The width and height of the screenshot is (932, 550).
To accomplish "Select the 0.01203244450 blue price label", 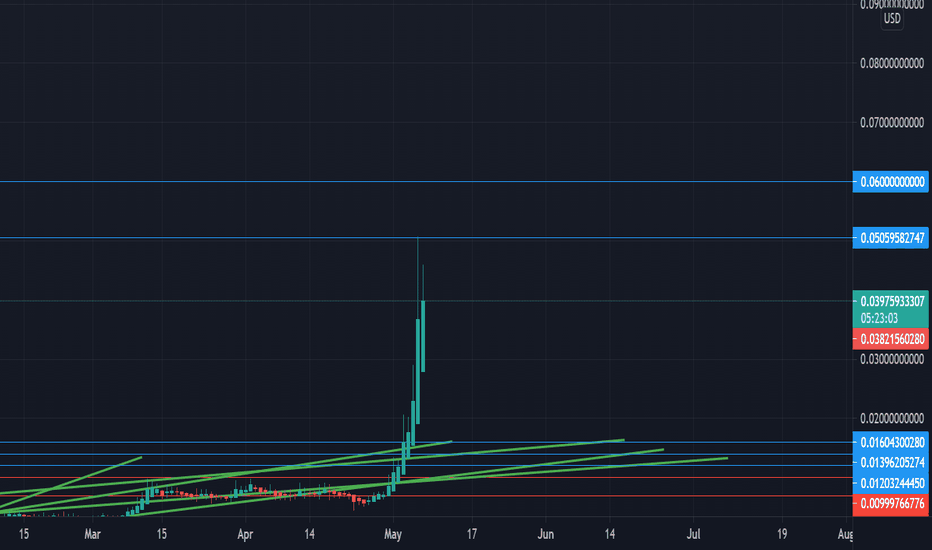I will coord(890,483).
